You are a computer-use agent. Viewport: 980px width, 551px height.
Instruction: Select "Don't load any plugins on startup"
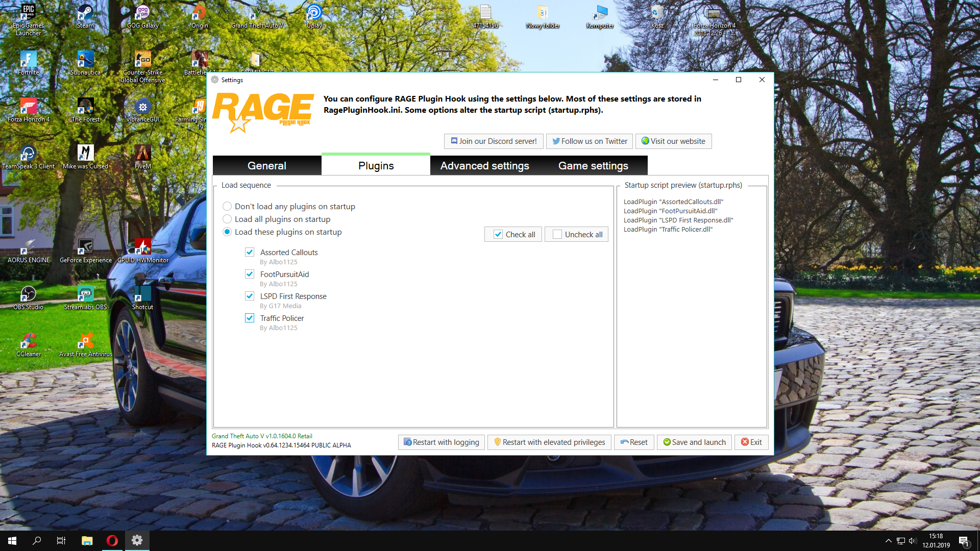tap(227, 206)
